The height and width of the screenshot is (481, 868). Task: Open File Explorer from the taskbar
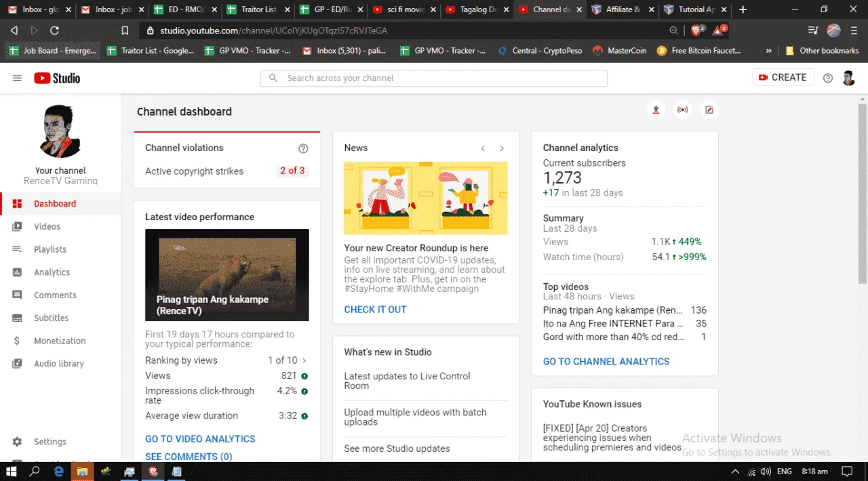pyautogui.click(x=81, y=472)
